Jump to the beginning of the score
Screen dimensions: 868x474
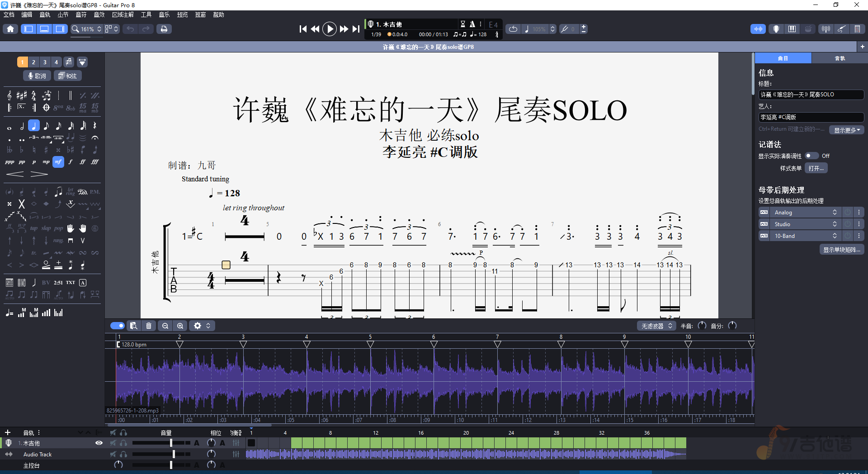(x=303, y=29)
